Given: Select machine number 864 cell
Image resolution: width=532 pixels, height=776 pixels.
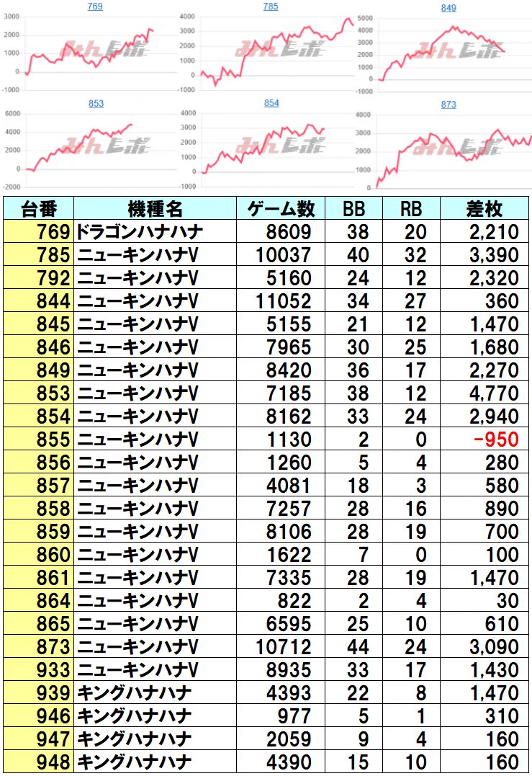Looking at the screenshot, I should 39,599.
